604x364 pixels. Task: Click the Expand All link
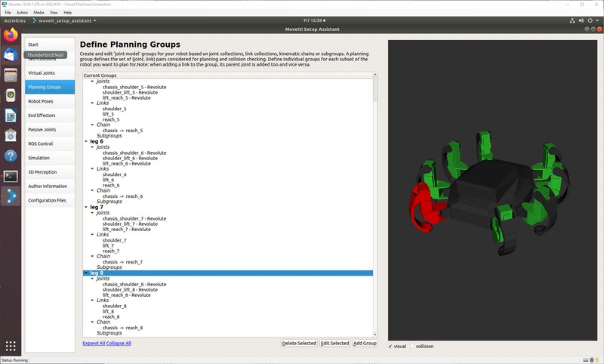[x=95, y=343]
